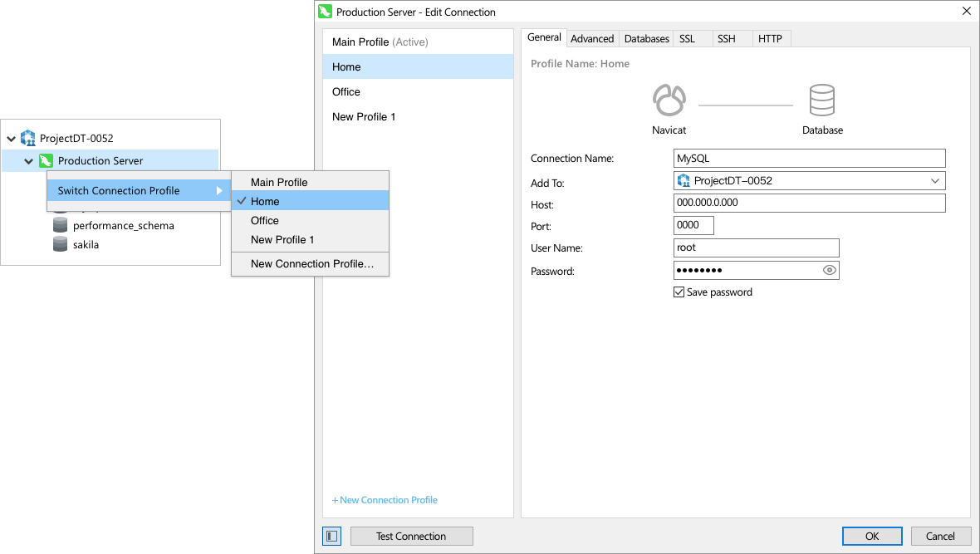This screenshot has width=980, height=554.
Task: Open the Add To dropdown
Action: click(935, 181)
